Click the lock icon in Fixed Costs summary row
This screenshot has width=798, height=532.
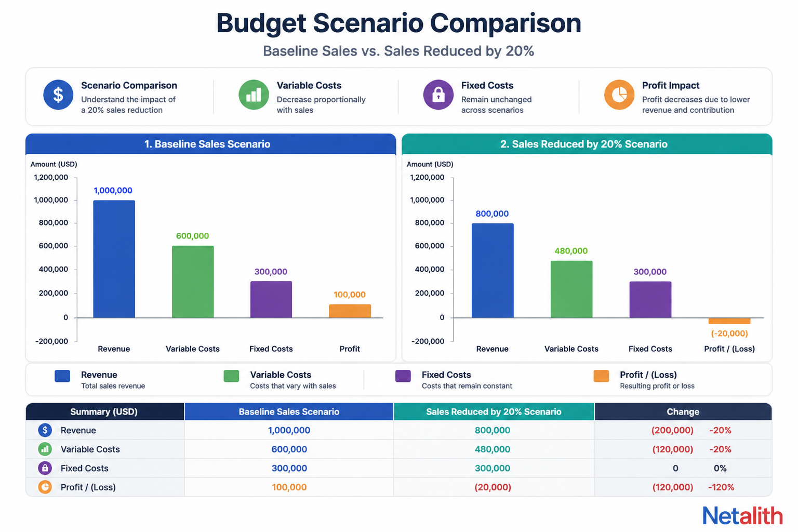(45, 468)
